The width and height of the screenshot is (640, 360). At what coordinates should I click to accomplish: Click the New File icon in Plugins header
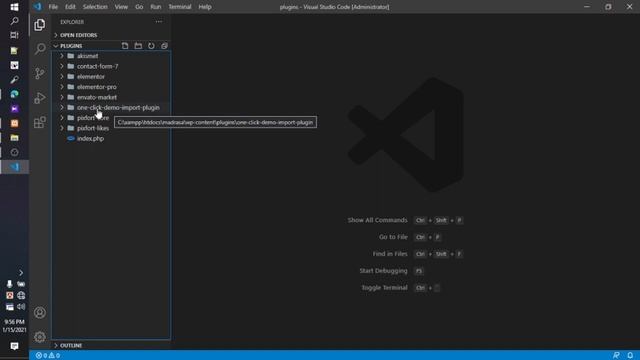click(x=125, y=46)
